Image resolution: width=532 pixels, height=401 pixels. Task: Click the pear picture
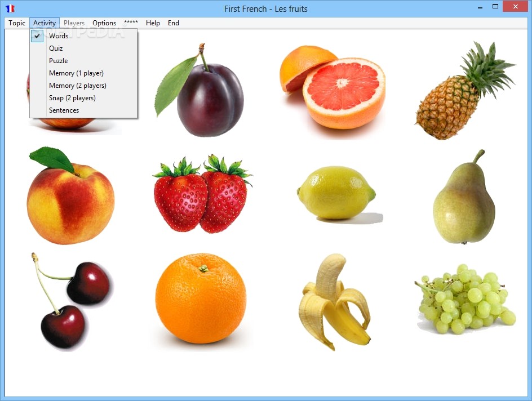click(x=464, y=197)
